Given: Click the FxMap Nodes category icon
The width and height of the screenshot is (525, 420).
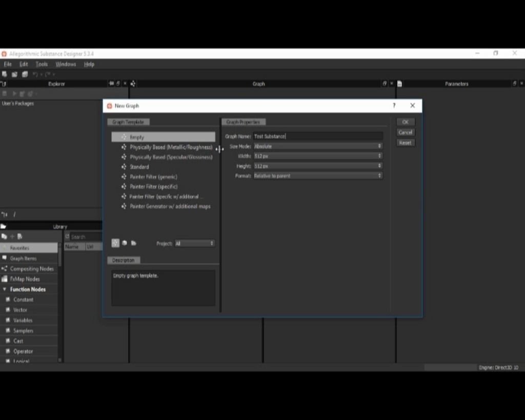Looking at the screenshot, I should [4, 278].
